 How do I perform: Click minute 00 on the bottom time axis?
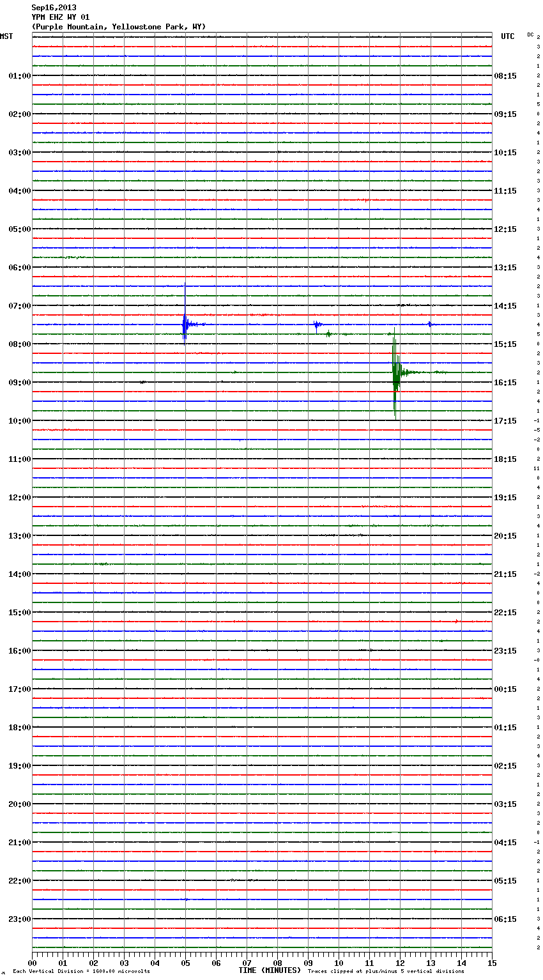pyautogui.click(x=33, y=963)
